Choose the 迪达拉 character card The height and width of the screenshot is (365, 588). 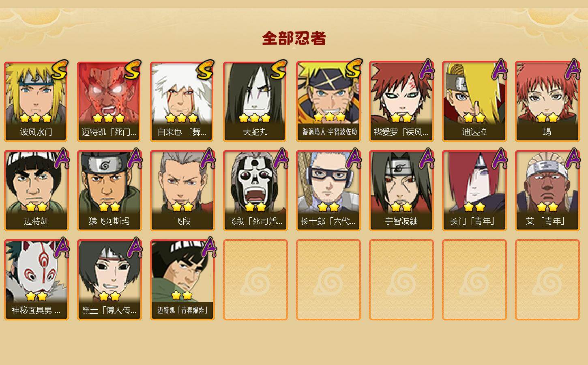(x=474, y=101)
